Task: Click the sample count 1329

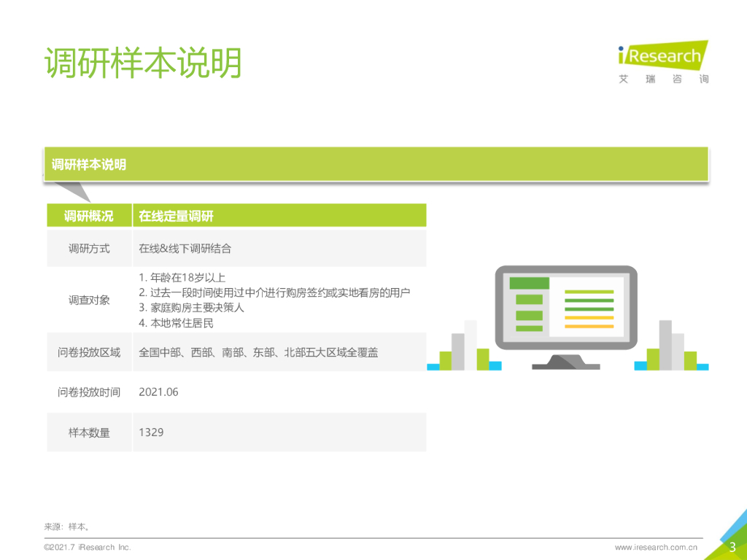Action: coord(151,432)
